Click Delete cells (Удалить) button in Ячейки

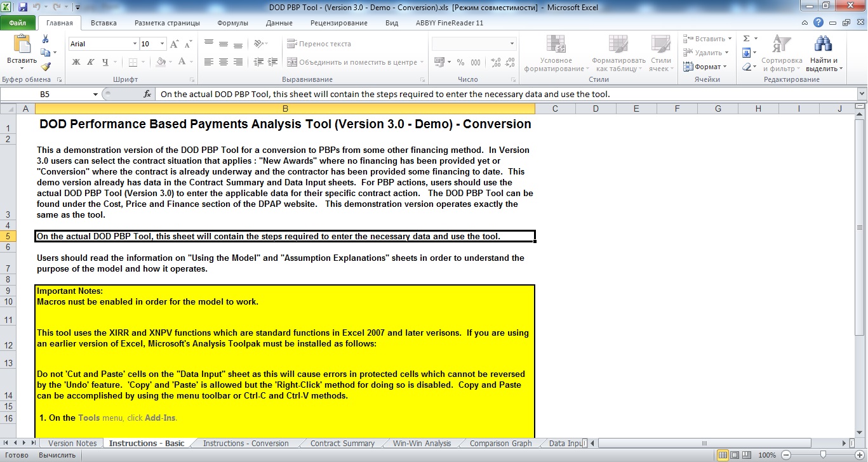[x=706, y=53]
